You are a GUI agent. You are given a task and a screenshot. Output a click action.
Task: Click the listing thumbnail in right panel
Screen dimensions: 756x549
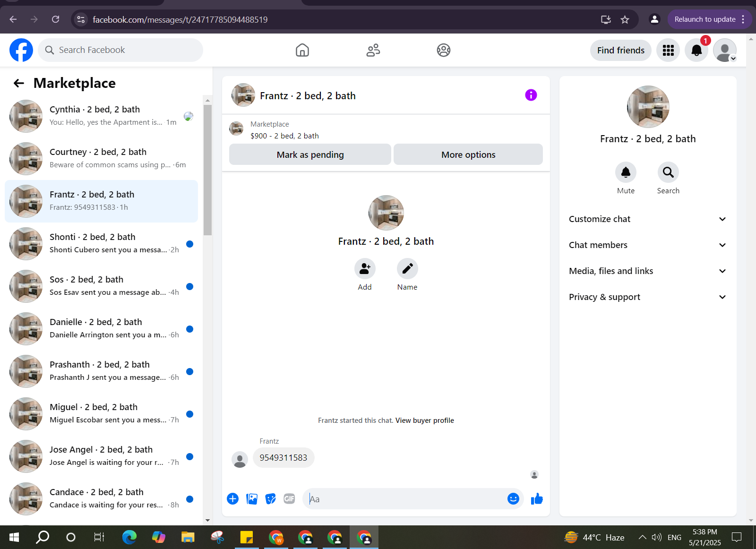(648, 107)
